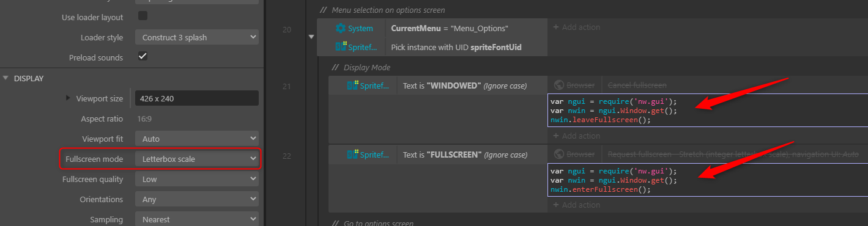This screenshot has height=226, width=868.
Task: Open the Fullscreen mode dropdown
Action: pos(196,159)
